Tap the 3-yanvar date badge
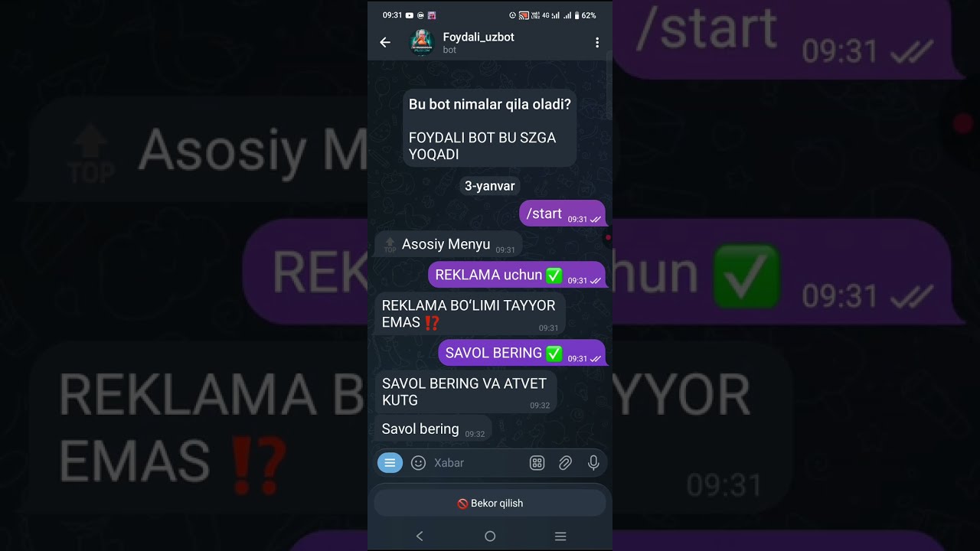980x551 pixels. click(490, 186)
